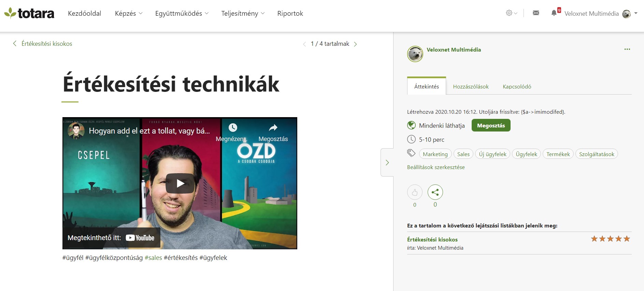Select the Sales tag
Image resolution: width=644 pixels, height=291 pixels.
click(x=463, y=154)
